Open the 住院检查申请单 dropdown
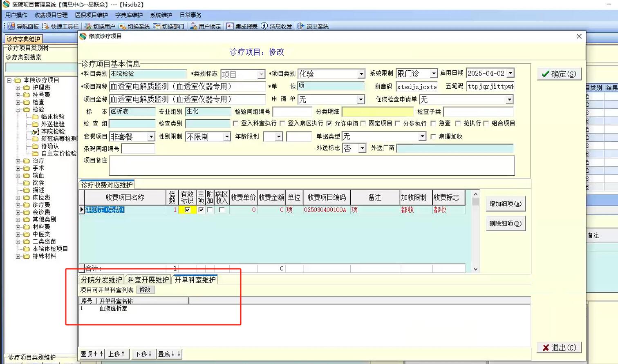 click(x=509, y=99)
